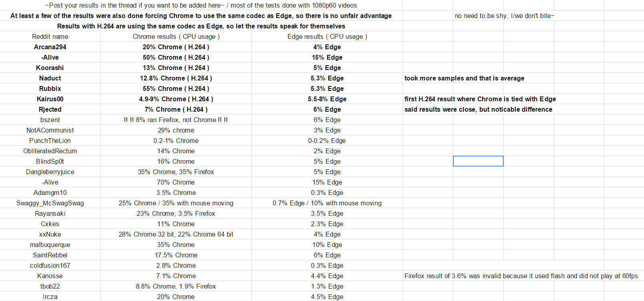Click the '0-0.2% Edge' cell
644x301 pixels.
327,140
